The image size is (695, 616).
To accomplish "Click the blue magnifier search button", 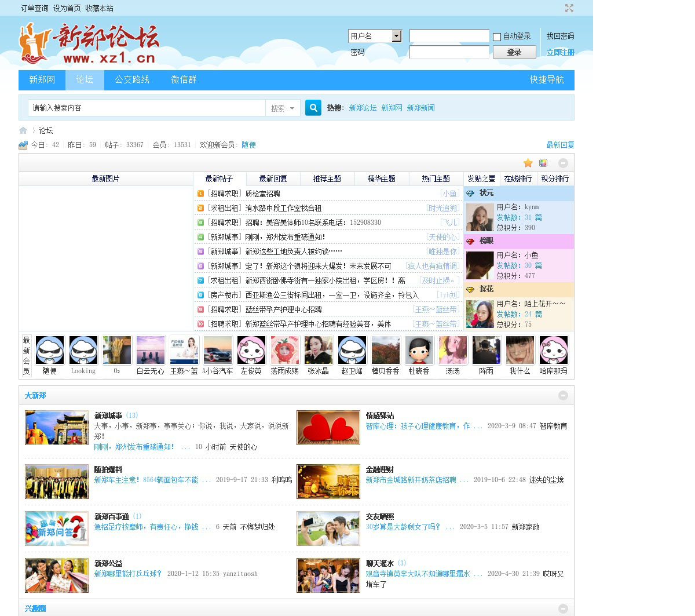I will tap(313, 108).
